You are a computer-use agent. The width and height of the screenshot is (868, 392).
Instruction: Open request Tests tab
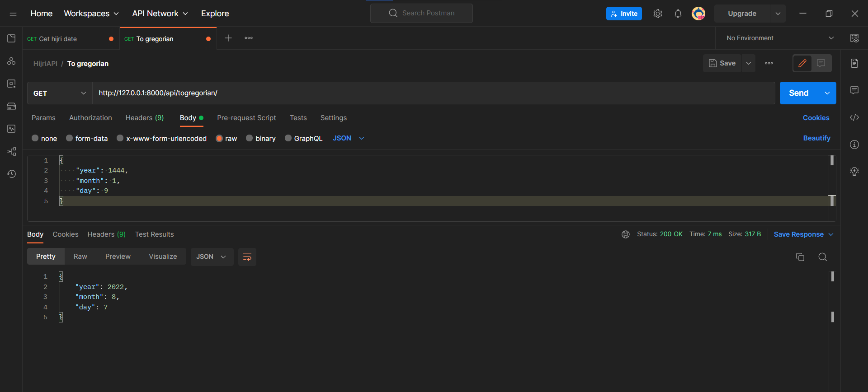298,118
